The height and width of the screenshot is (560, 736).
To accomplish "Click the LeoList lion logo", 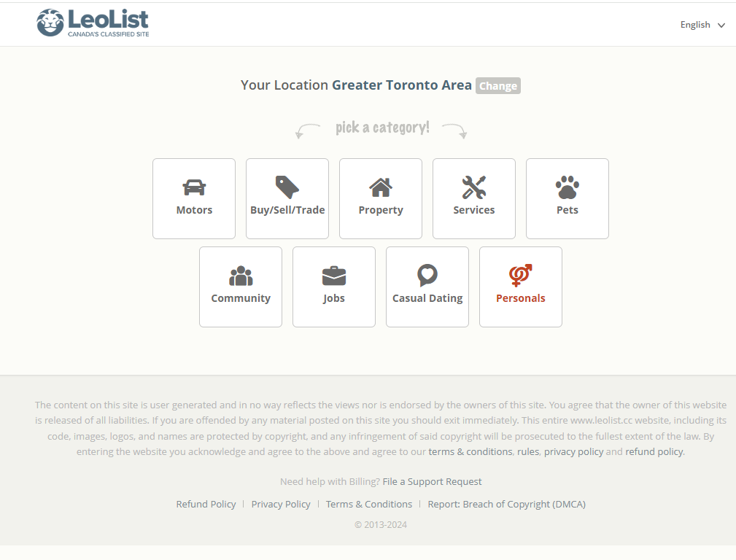I will pos(50,23).
